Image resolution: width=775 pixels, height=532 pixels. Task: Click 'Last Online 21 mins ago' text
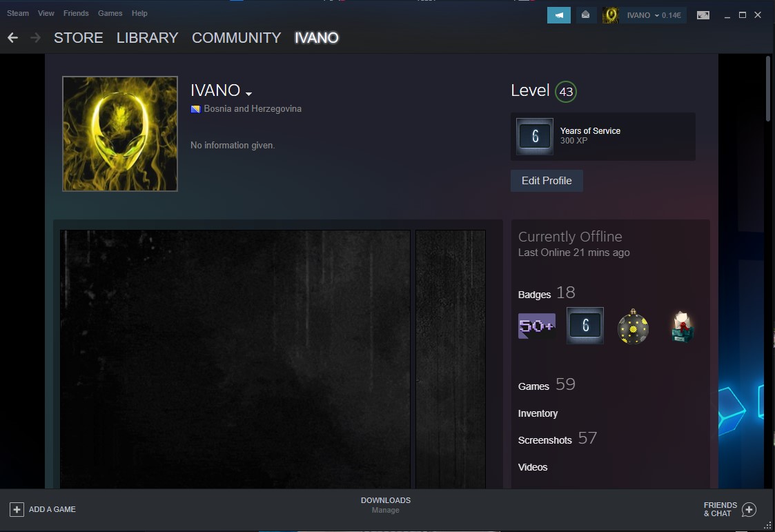(574, 253)
